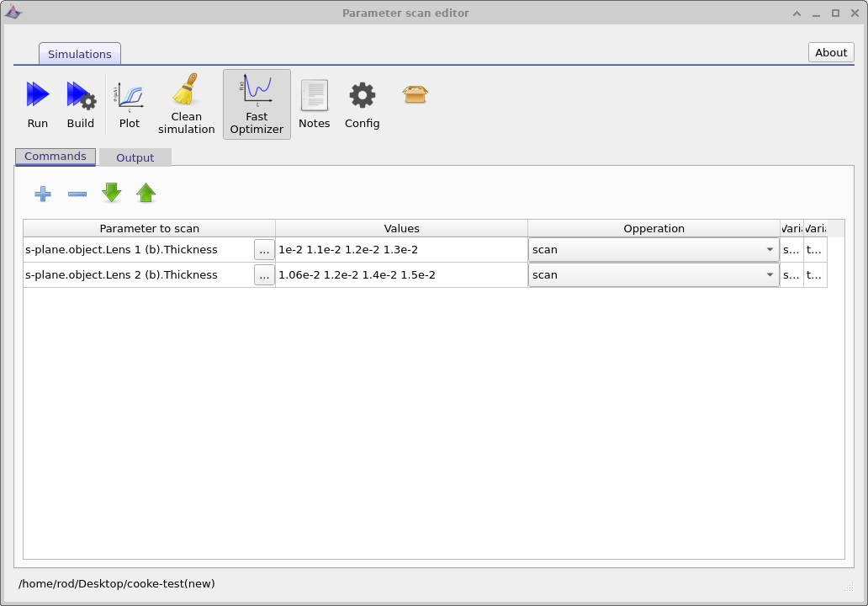
Task: Open the Notes panel
Action: pos(314,101)
